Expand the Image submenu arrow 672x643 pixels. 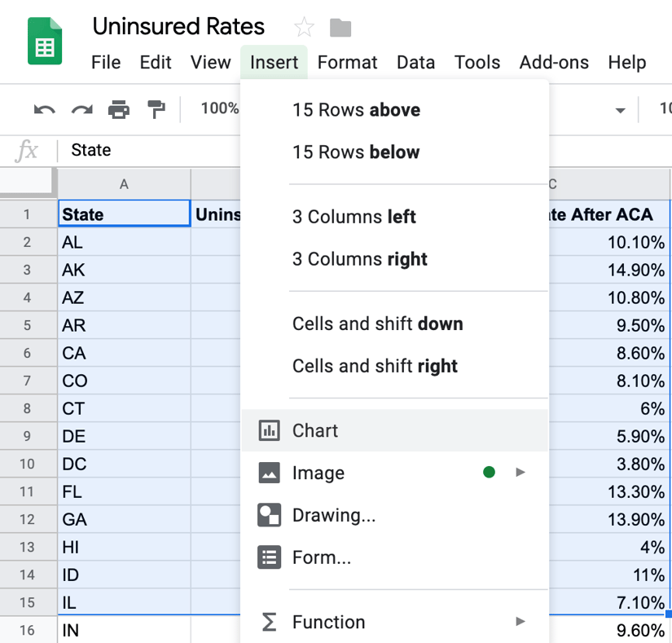pyautogui.click(x=520, y=471)
